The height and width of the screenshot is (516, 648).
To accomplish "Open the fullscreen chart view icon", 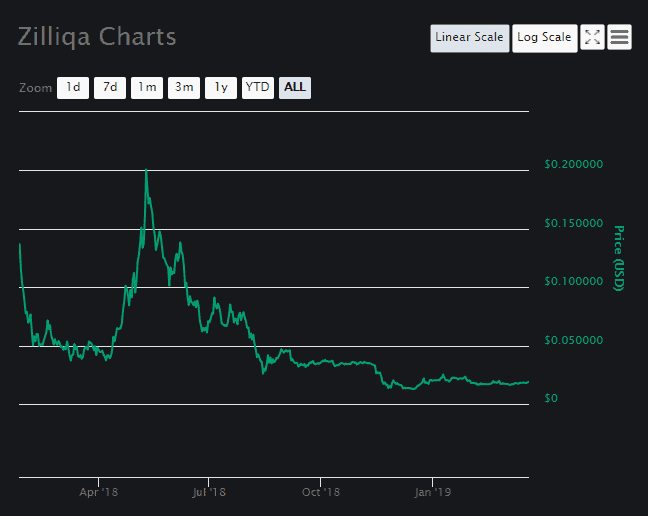I will coord(592,37).
